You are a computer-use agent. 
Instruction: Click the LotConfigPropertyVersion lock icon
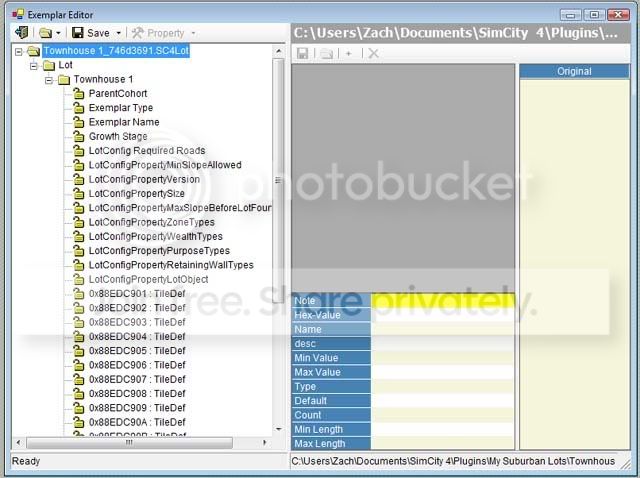[x=78, y=179]
